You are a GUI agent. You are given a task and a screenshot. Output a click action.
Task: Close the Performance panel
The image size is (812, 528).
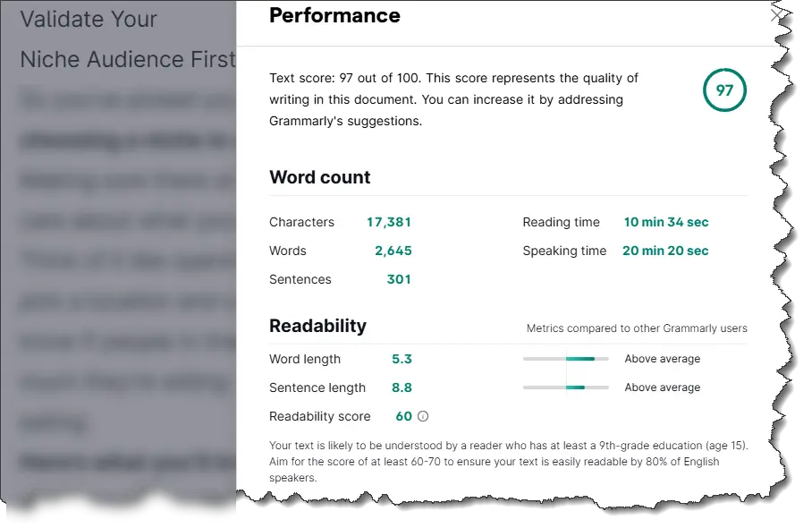coord(777,15)
